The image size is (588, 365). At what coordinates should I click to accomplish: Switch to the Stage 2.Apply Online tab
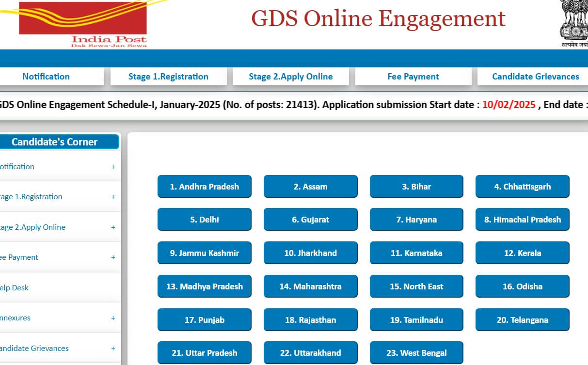pos(290,76)
